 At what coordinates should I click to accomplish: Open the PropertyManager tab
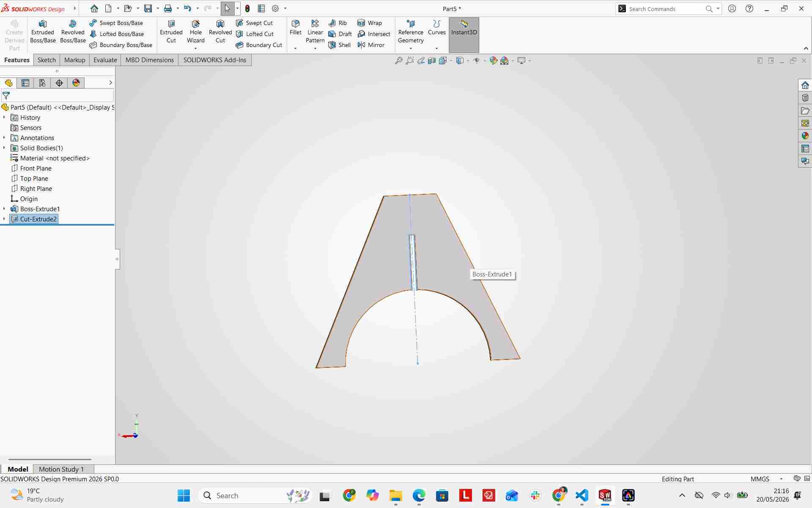tap(25, 83)
